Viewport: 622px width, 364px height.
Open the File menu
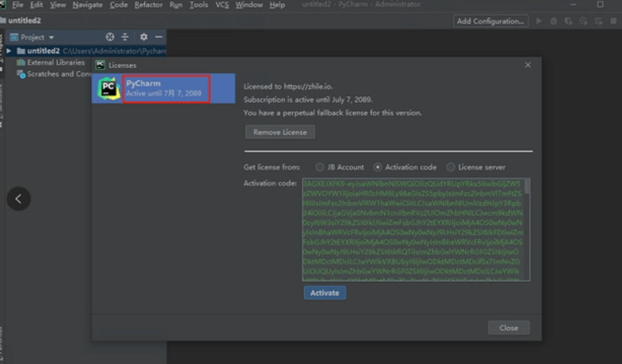18,5
